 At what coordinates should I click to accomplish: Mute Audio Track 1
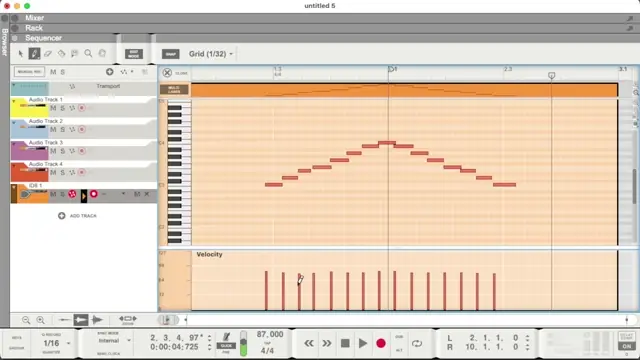(53, 108)
